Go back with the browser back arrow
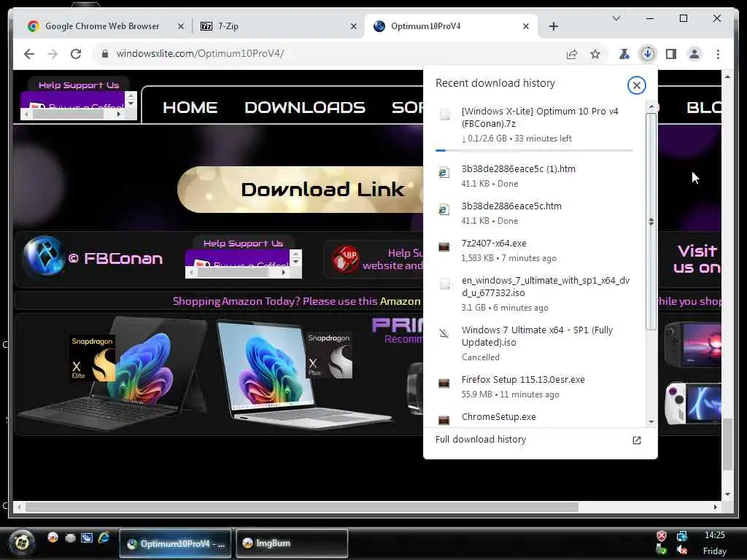 (x=29, y=54)
